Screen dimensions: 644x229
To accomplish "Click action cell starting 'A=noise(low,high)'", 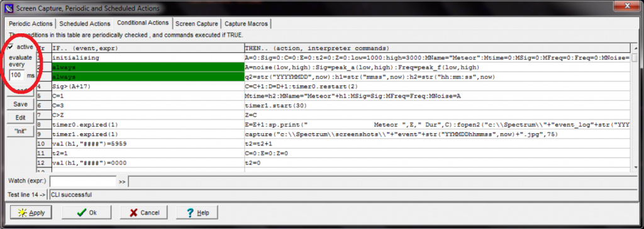I will coord(438,67).
